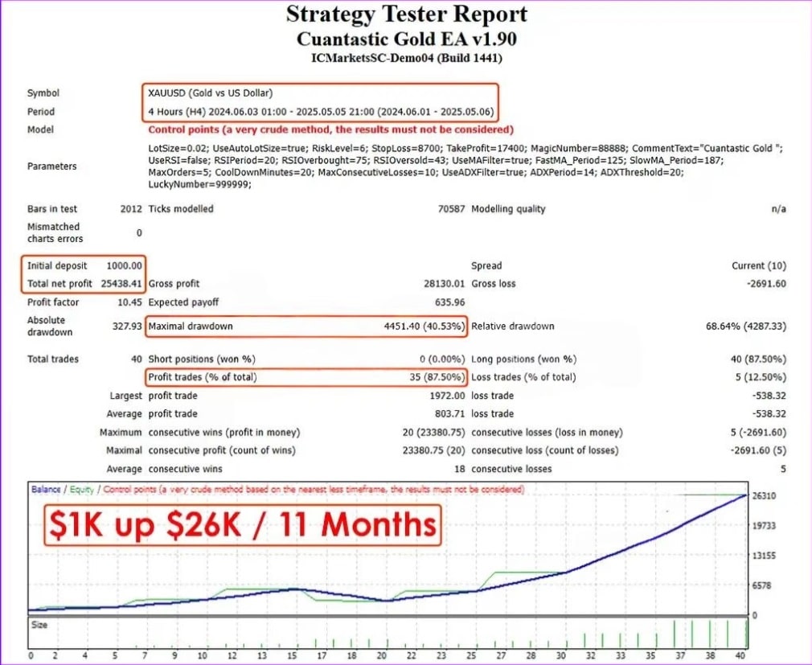Click the "Strategy Tester Report" title
Image resolution: width=812 pixels, height=665 pixels.
pyautogui.click(x=407, y=14)
